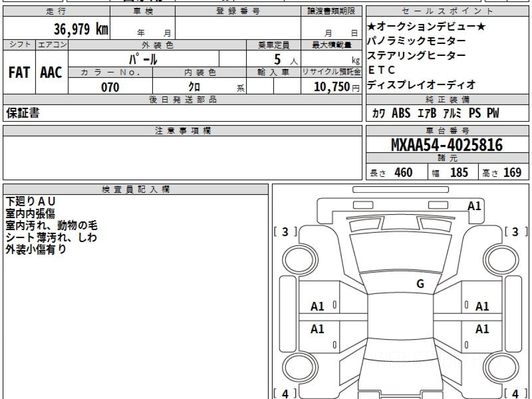Select the 保証書 entry

pyautogui.click(x=23, y=113)
